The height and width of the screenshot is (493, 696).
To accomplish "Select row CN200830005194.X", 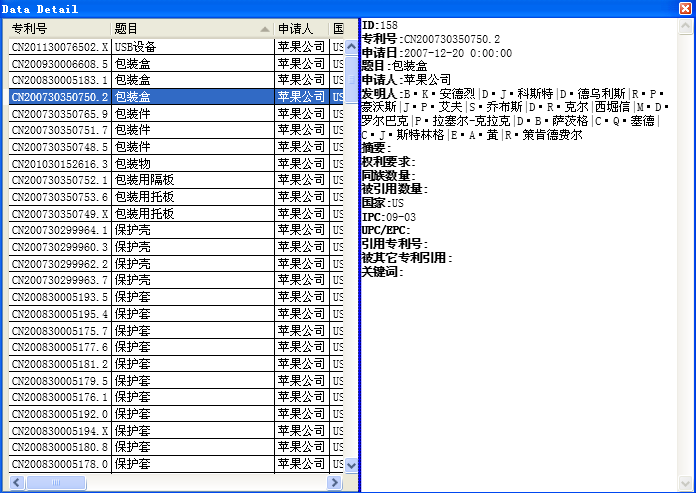I will tap(177, 430).
